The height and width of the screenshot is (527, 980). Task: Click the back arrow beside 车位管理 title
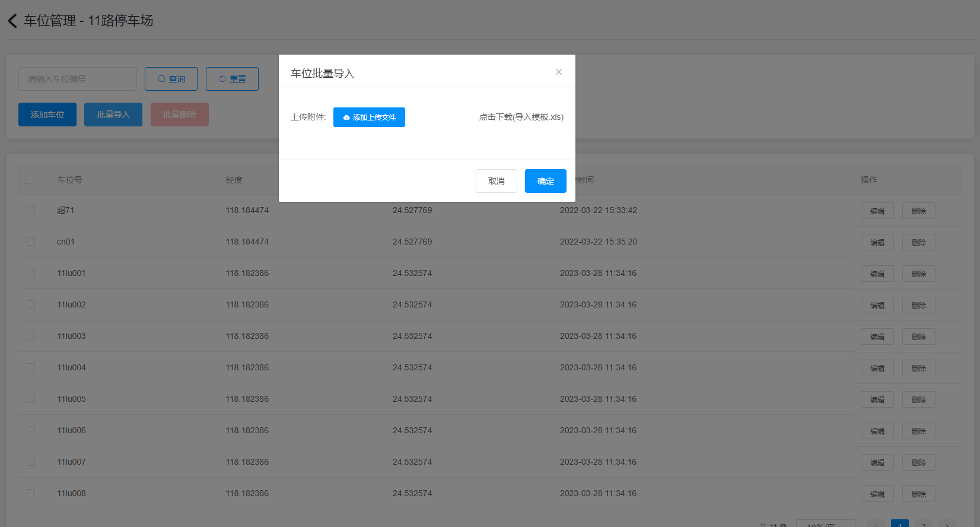[12, 21]
